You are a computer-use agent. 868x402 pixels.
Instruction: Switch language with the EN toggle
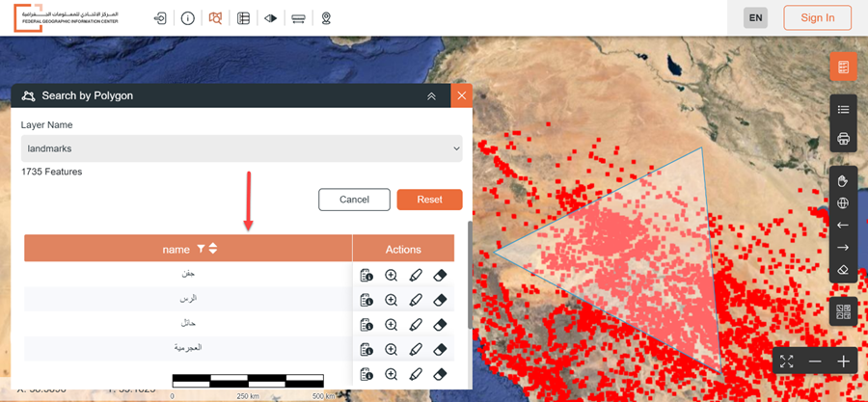755,17
